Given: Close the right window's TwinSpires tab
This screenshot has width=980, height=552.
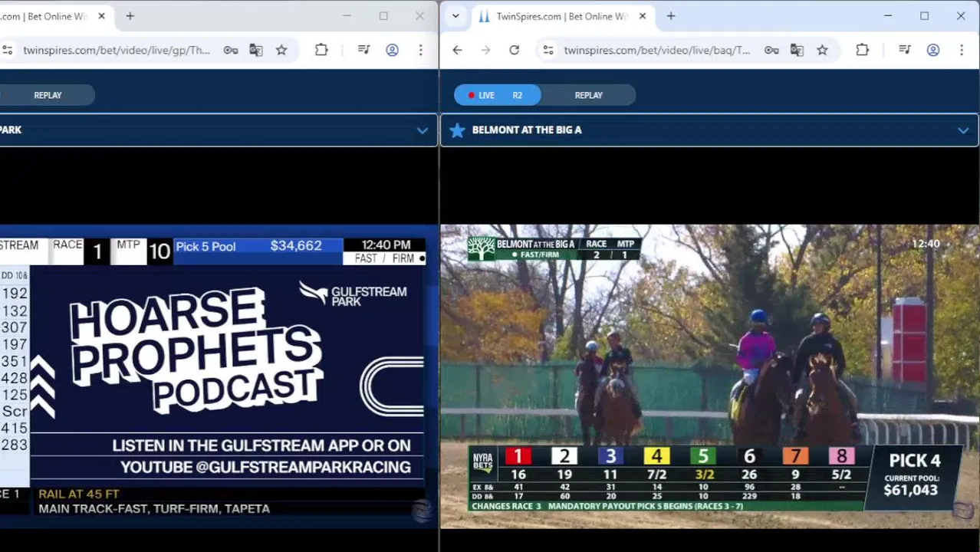Looking at the screenshot, I should coord(643,16).
